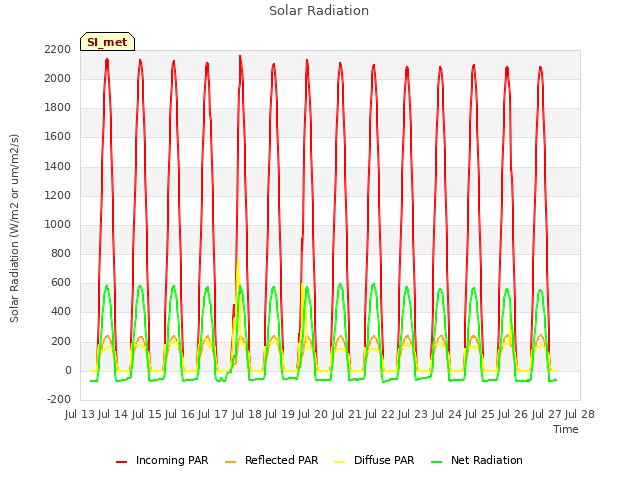Viewport: 640px width, 480px height.
Task: Click the -200 y-axis tick label
Action: (x=59, y=399)
